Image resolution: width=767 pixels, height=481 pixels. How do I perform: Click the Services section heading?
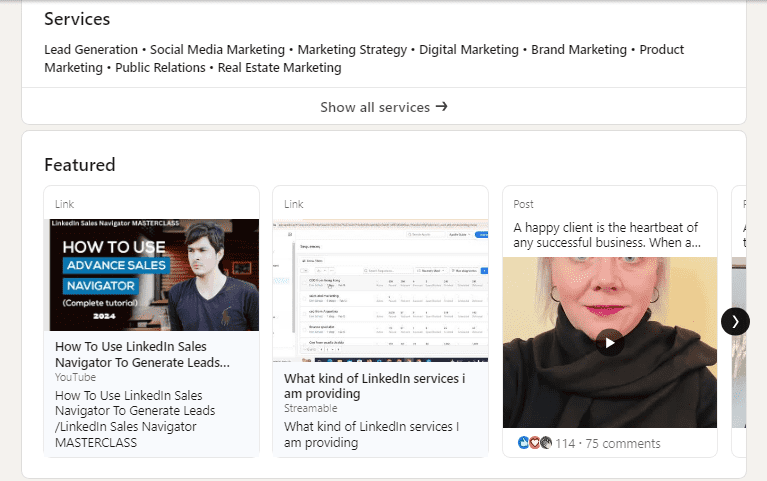tap(77, 19)
